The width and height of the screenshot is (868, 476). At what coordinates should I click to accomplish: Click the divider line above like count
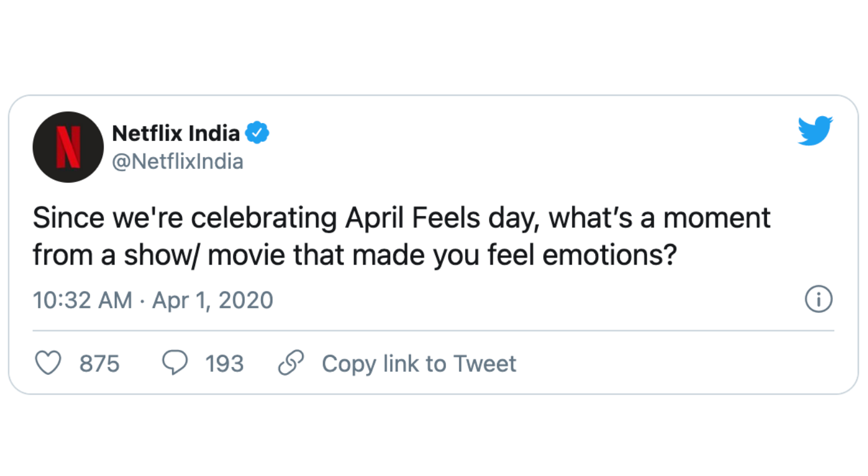click(x=433, y=330)
